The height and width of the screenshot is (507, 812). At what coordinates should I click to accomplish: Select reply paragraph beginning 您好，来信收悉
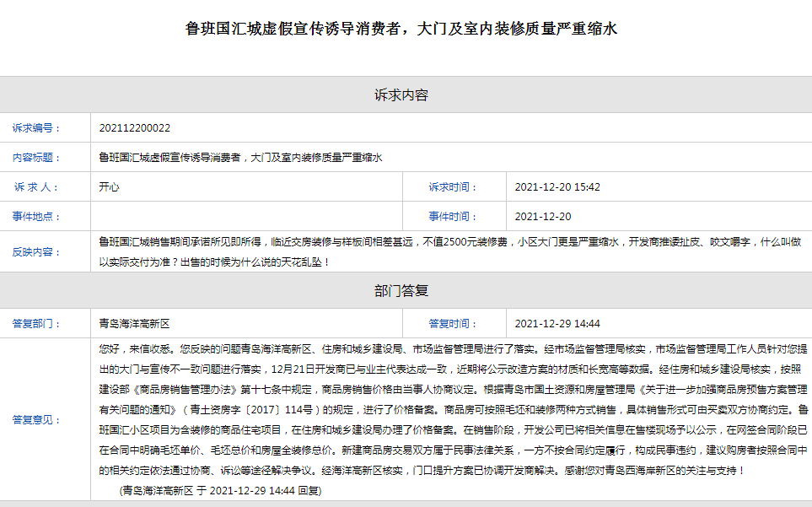pyautogui.click(x=453, y=410)
